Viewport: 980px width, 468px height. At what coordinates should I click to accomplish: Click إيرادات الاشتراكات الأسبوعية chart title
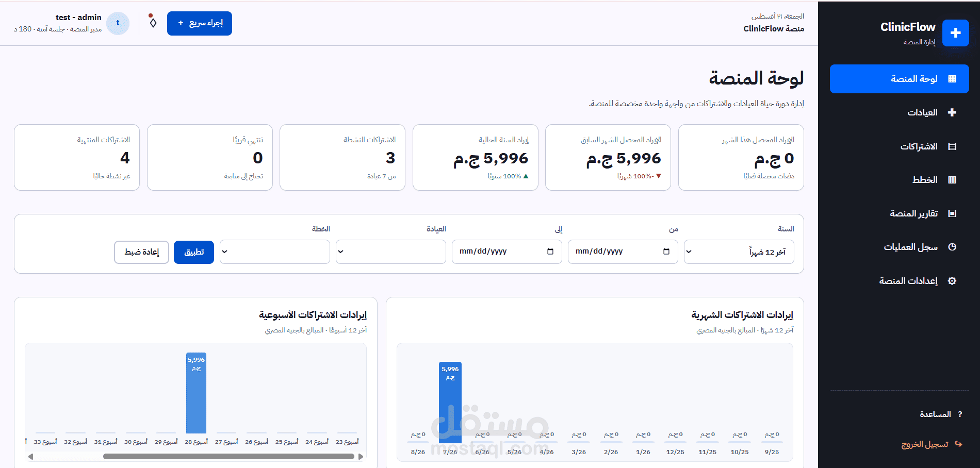tap(313, 315)
